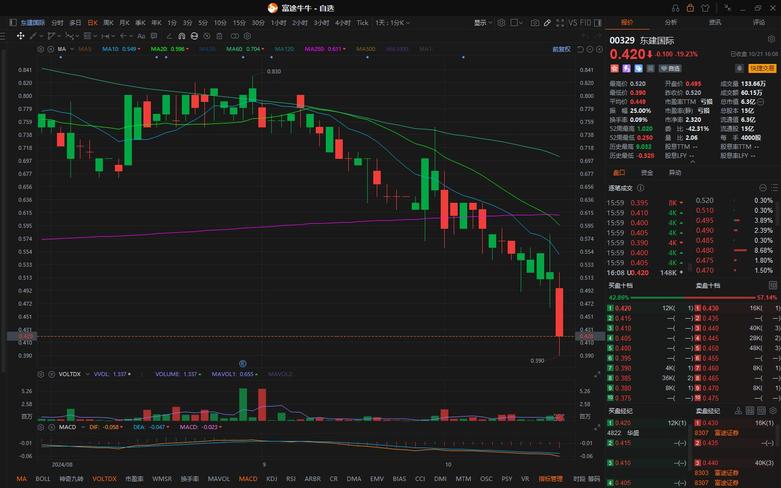Viewport: 781px width, 488px height.
Task: Open the text annotation tool (Aa)
Action: (x=141, y=36)
